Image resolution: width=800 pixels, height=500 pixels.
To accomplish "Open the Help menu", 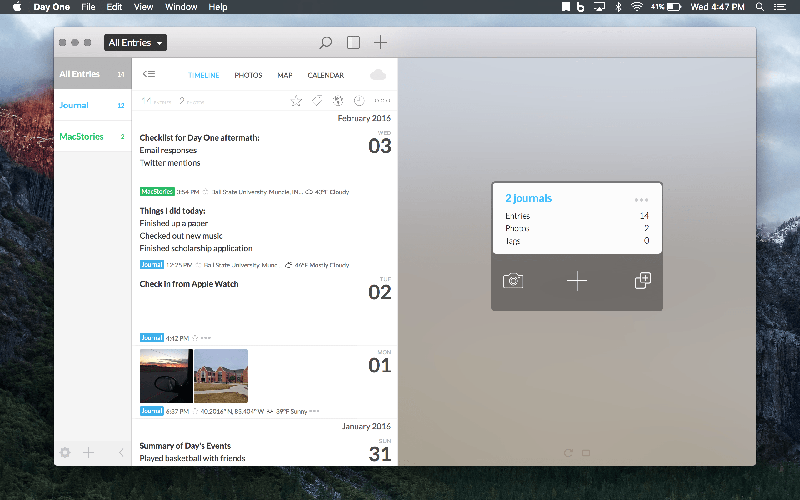I will [218, 7].
